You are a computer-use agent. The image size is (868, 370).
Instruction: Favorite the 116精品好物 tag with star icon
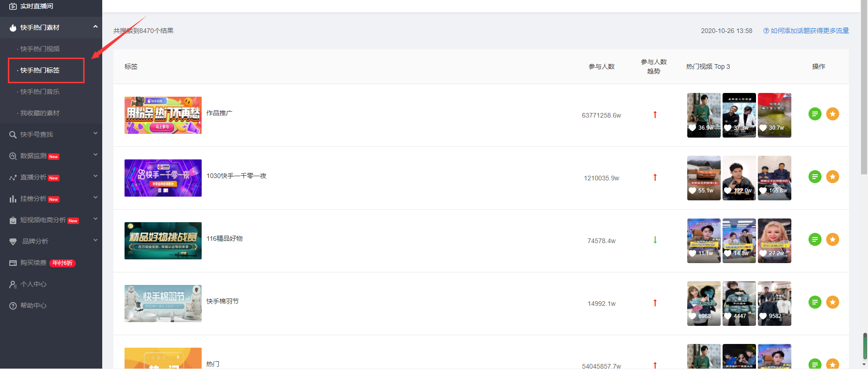[x=833, y=239]
